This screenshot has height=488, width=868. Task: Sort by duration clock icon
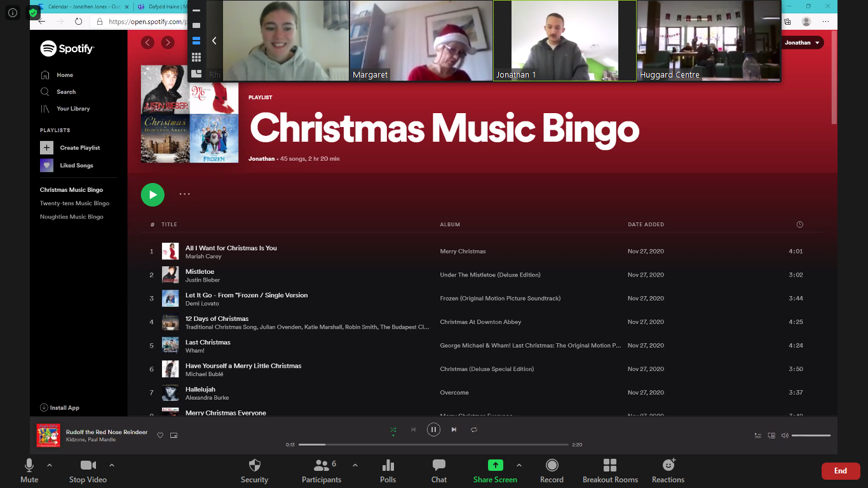pyautogui.click(x=799, y=224)
